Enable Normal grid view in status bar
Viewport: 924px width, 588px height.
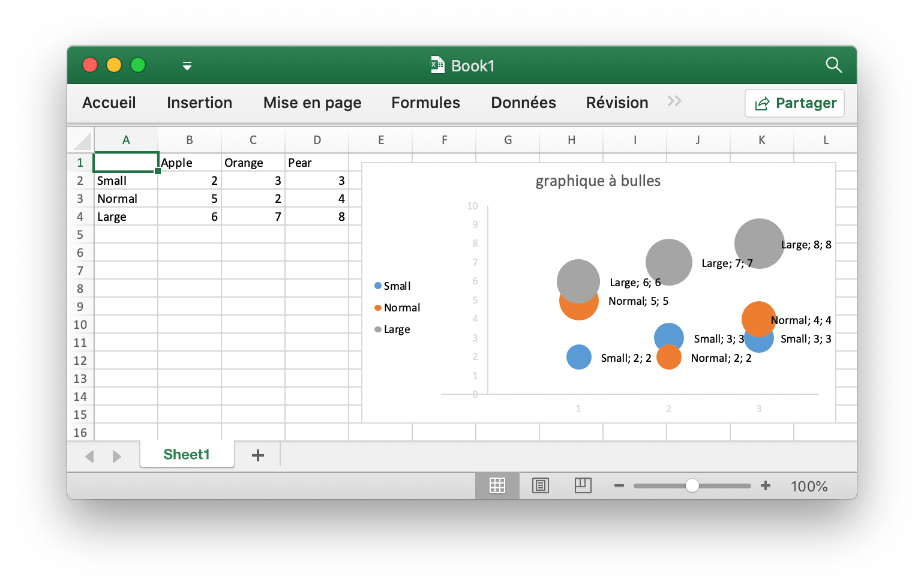(x=497, y=486)
